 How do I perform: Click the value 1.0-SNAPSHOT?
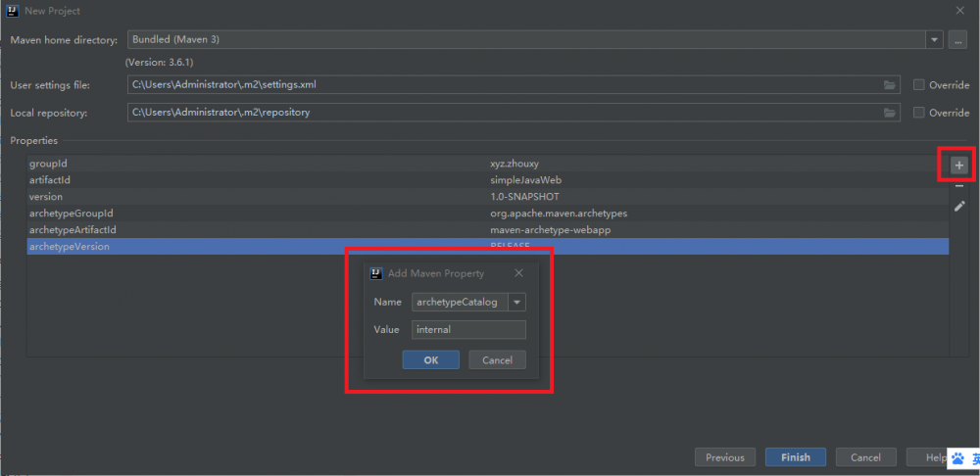point(524,197)
